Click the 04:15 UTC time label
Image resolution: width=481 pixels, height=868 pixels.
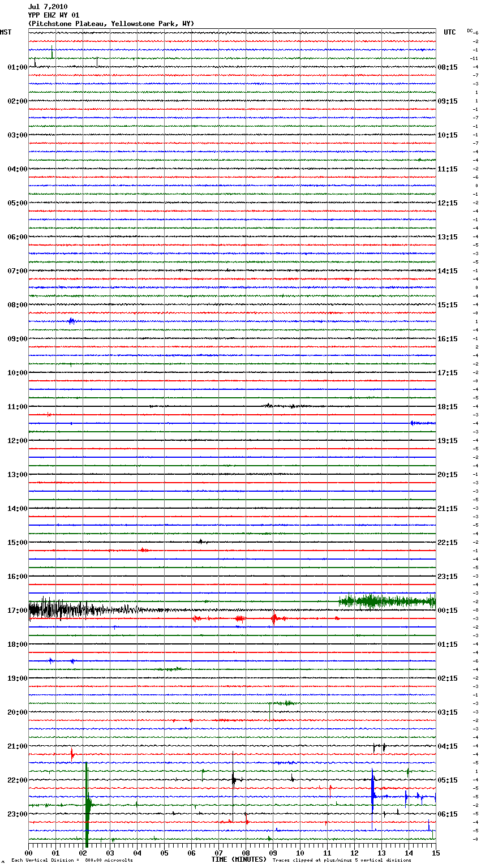pyautogui.click(x=448, y=746)
